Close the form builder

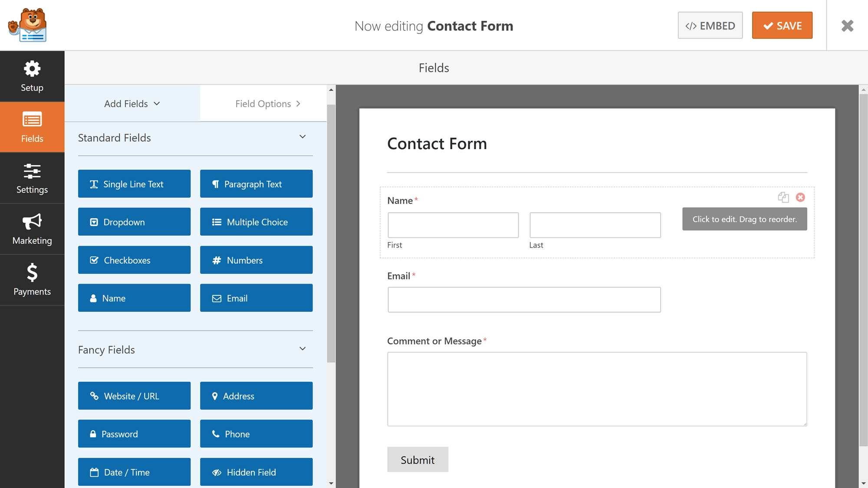(x=847, y=26)
